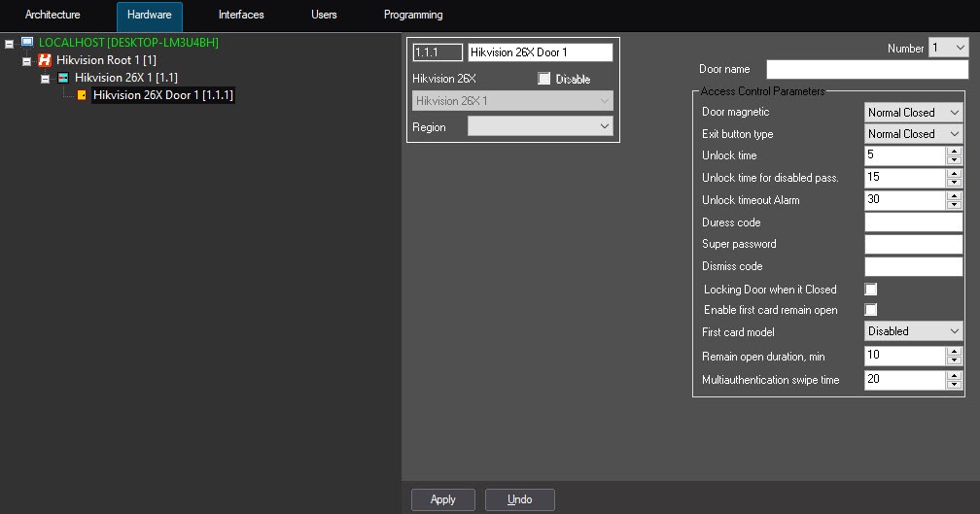Click the Hikvision 26X Door 1 orange icon
The height and width of the screenshot is (514, 980).
pyautogui.click(x=82, y=95)
